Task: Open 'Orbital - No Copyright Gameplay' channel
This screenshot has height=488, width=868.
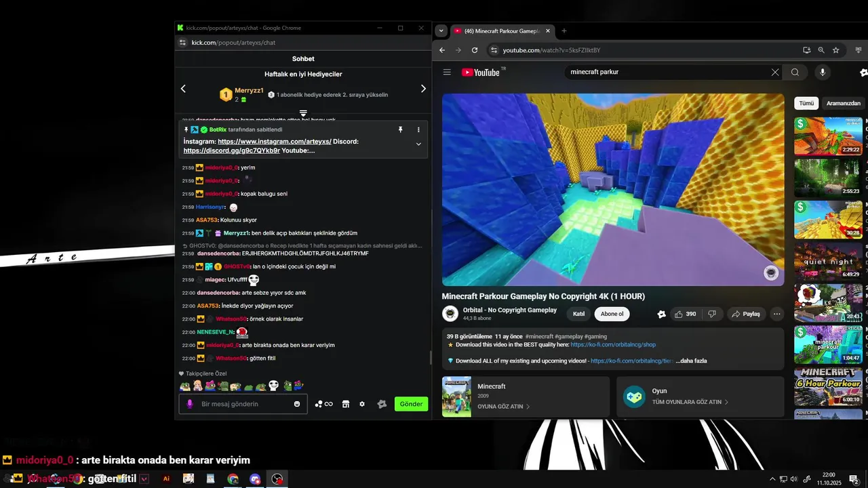Action: (x=510, y=310)
